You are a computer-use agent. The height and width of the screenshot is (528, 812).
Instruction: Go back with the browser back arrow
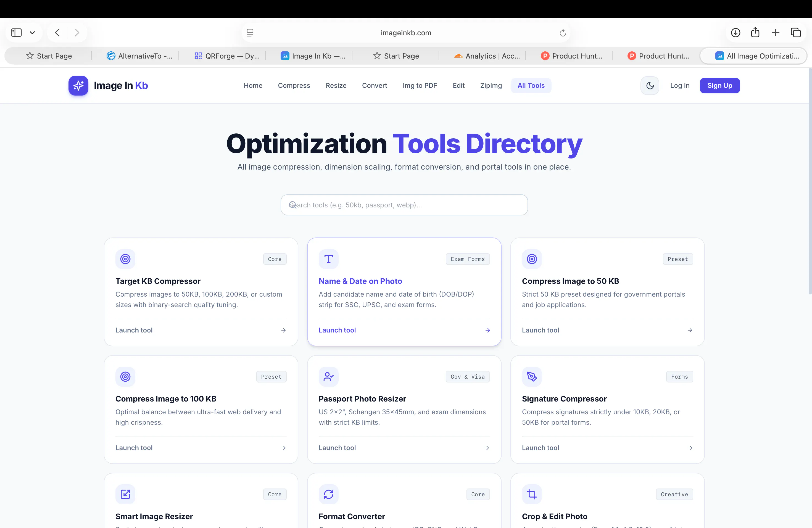(x=57, y=33)
